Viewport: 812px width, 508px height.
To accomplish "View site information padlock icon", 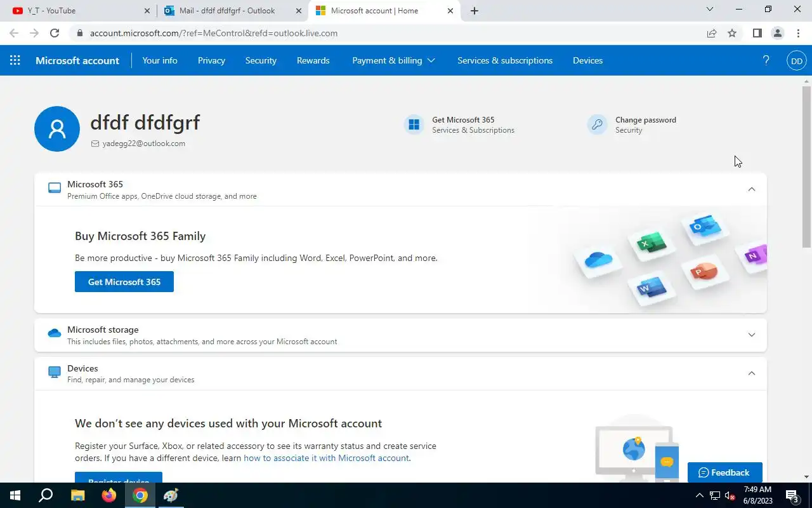I will (x=79, y=33).
